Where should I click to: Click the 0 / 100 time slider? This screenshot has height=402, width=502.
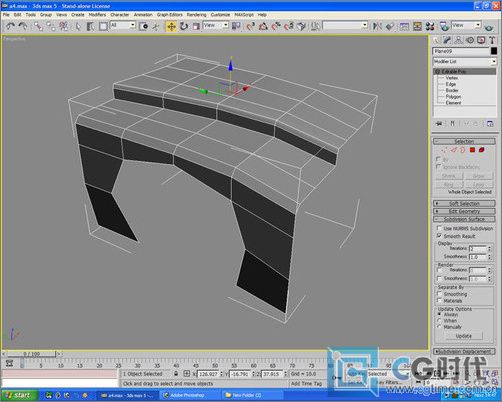pos(32,354)
